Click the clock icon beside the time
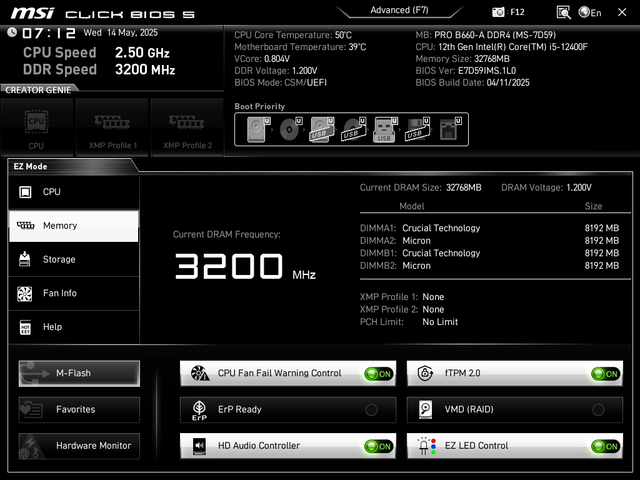 (12, 32)
